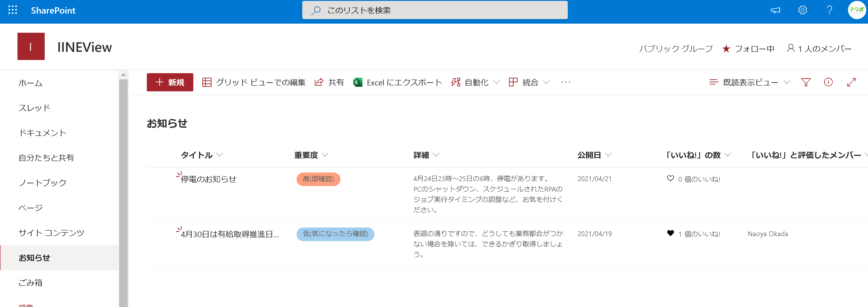Go to スレッド in the left navigation

tap(34, 108)
